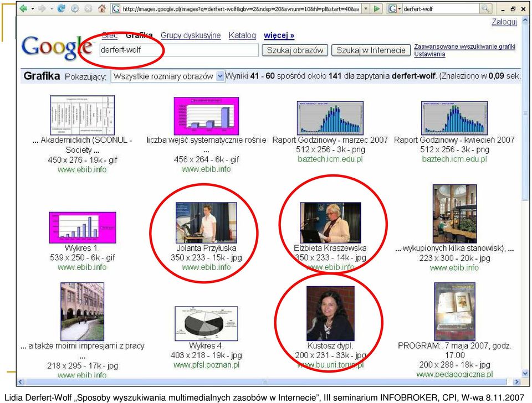Viewport: 532px width, 403px height.
Task: Click the greyed Forward arrow in toolbar
Action: 42,8
